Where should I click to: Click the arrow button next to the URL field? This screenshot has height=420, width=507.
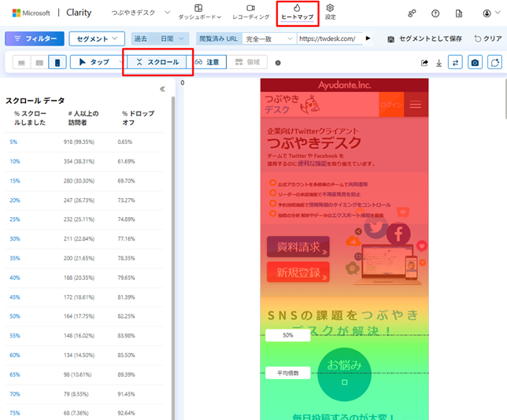point(368,39)
